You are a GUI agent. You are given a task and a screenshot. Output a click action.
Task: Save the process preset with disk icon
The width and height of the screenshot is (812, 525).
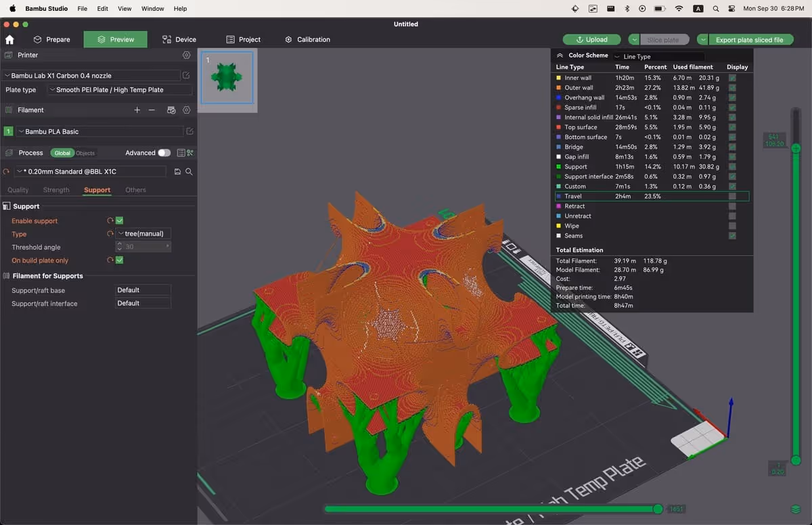177,172
